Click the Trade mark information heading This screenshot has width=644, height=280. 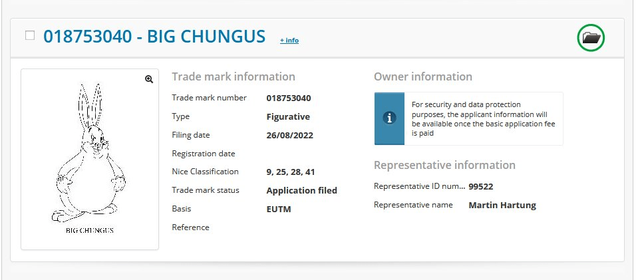[234, 76]
